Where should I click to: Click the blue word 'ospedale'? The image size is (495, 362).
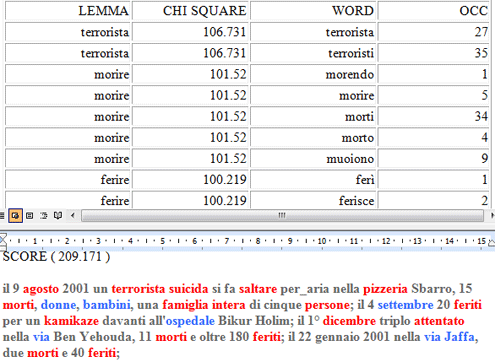(x=190, y=321)
